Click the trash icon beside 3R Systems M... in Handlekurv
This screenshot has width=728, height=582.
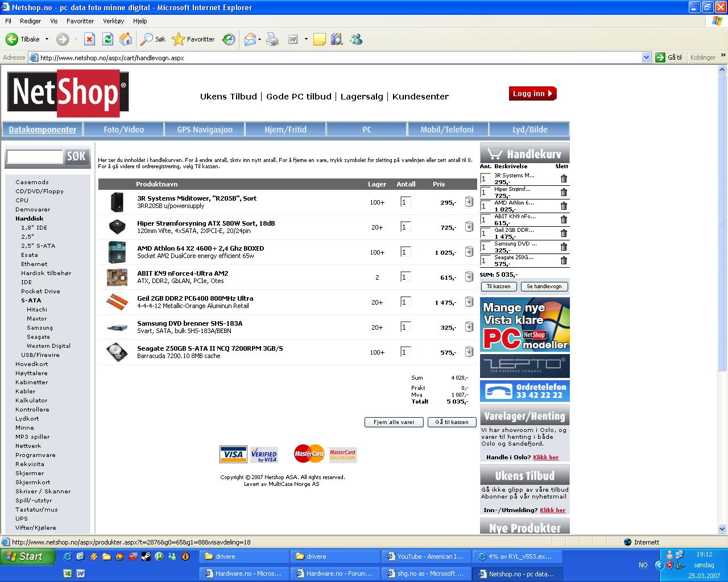(564, 178)
